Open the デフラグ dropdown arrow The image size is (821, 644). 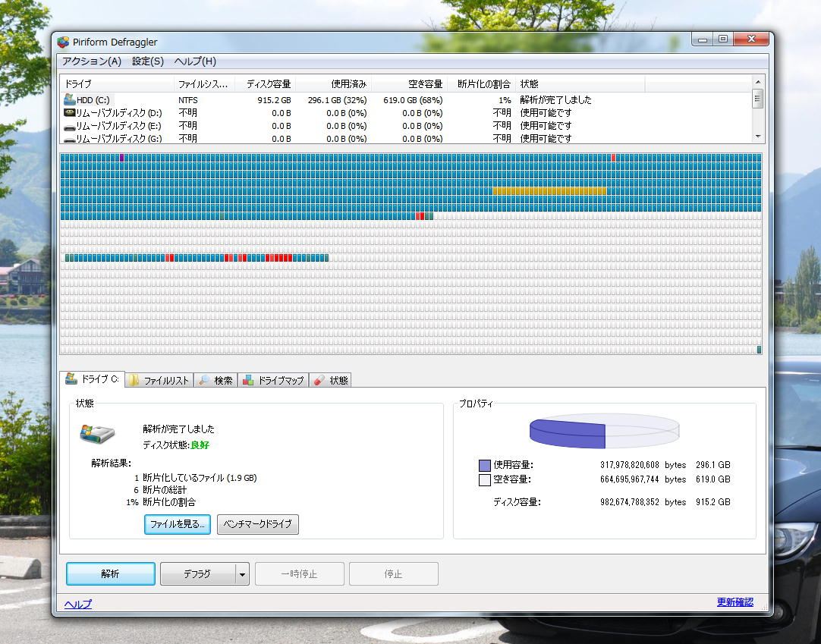click(x=242, y=574)
